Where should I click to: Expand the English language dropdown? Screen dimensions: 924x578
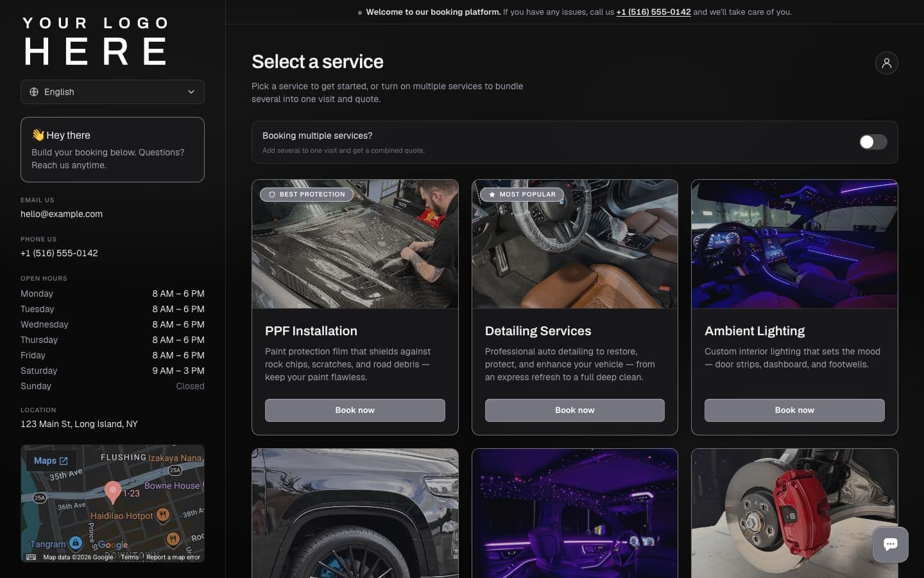[x=112, y=92]
